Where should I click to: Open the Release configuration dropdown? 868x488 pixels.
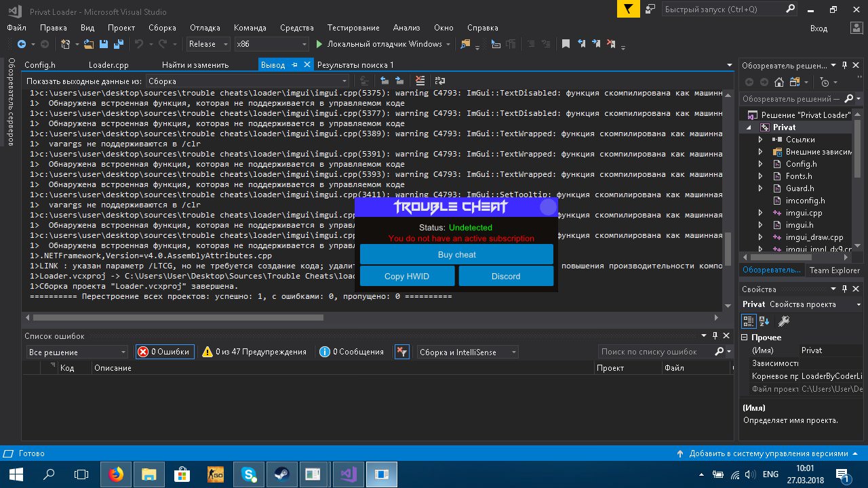point(209,44)
